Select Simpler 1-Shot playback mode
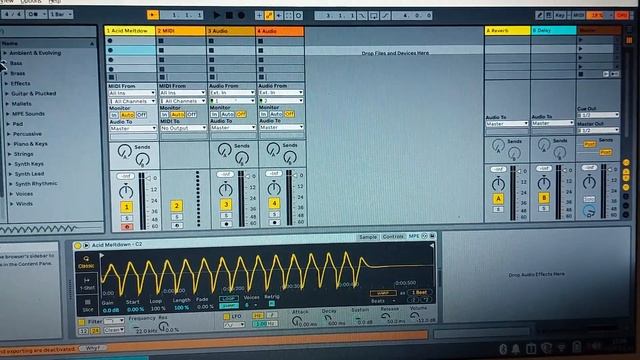Image resolution: width=640 pixels, height=360 pixels. pos(87,283)
